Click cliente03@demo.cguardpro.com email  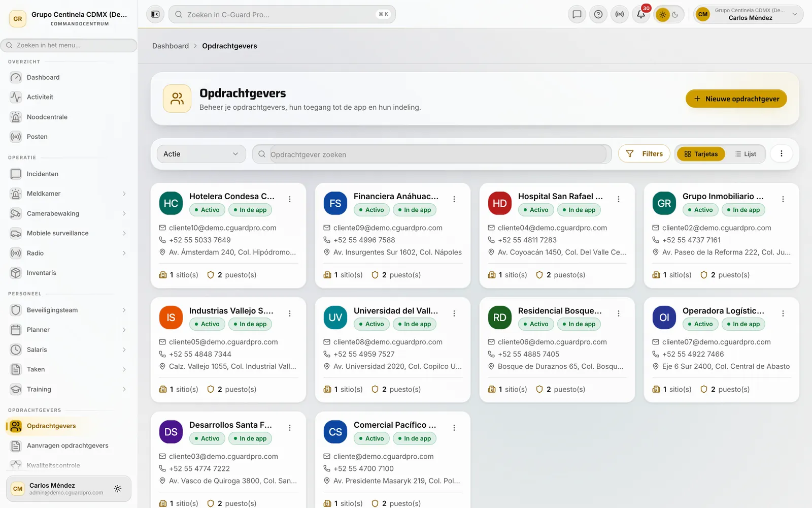(223, 456)
